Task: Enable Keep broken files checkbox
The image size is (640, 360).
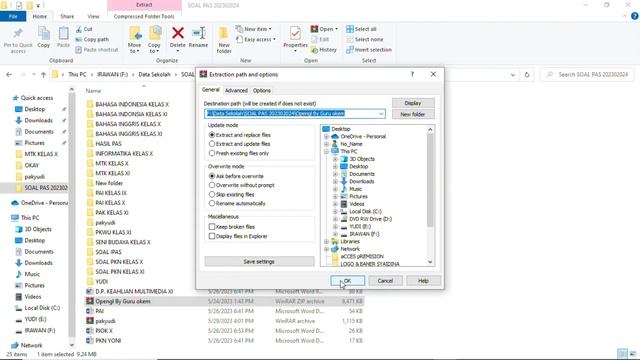Action: (211, 227)
